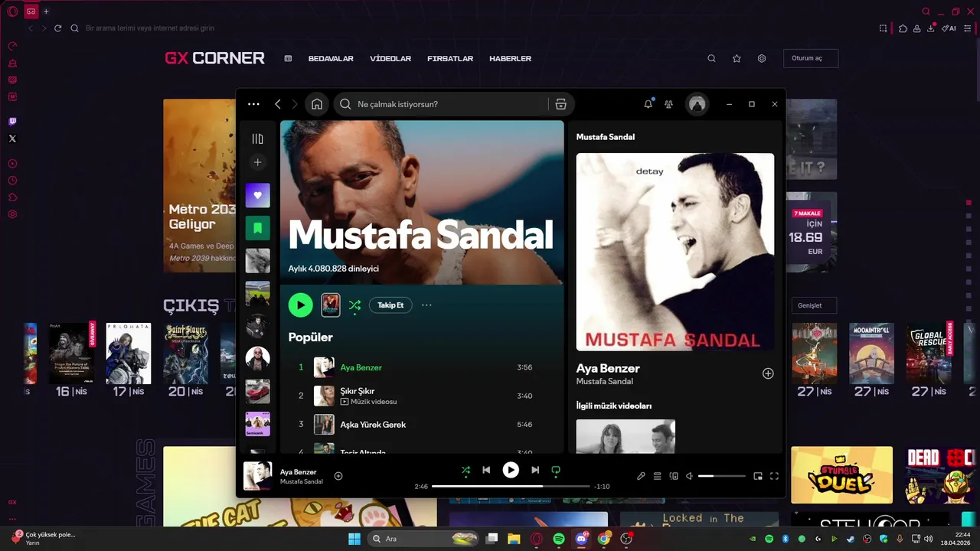Image resolution: width=980 pixels, height=551 pixels.
Task: Open the play queue icon
Action: (x=657, y=476)
